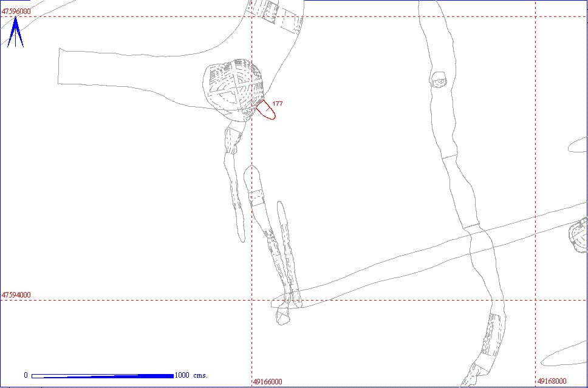Select the red outlined feature 177
The height and width of the screenshot is (388, 588).
click(x=266, y=110)
